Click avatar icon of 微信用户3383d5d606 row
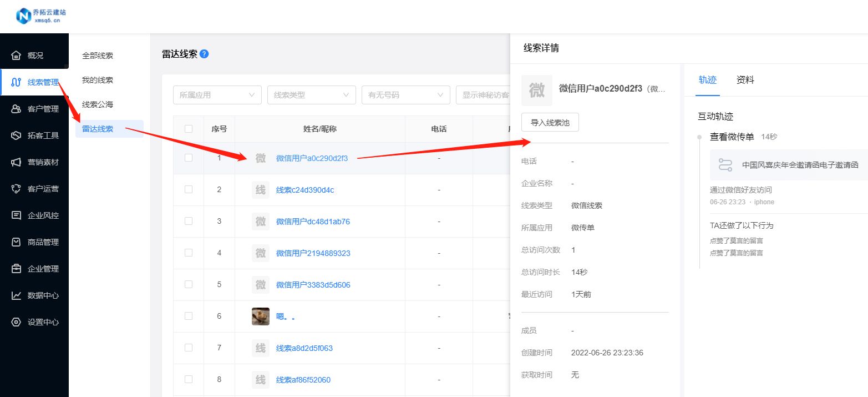 261,285
